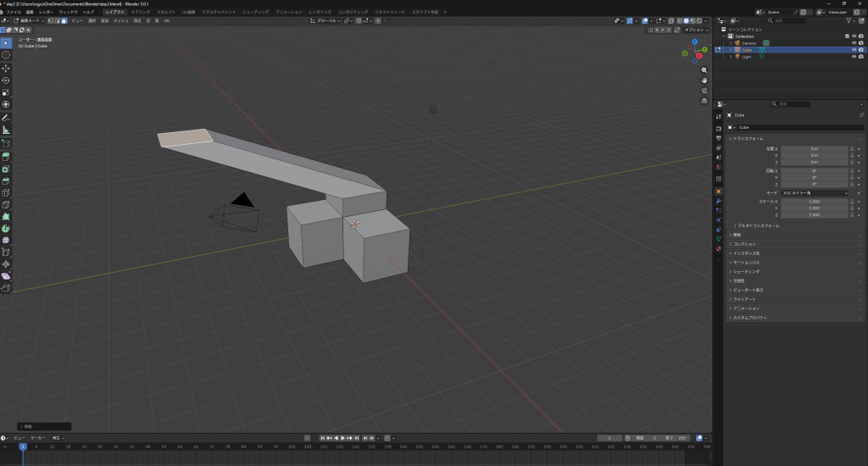Click the メッシュ menu in the viewport header
Image resolution: width=868 pixels, height=466 pixels.
coord(120,20)
